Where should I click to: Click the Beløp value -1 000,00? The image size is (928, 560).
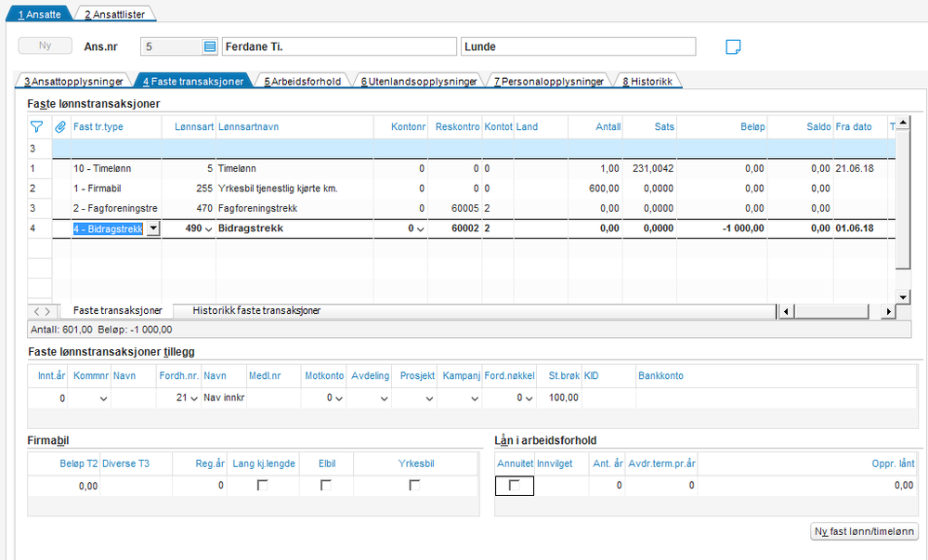tap(743, 228)
